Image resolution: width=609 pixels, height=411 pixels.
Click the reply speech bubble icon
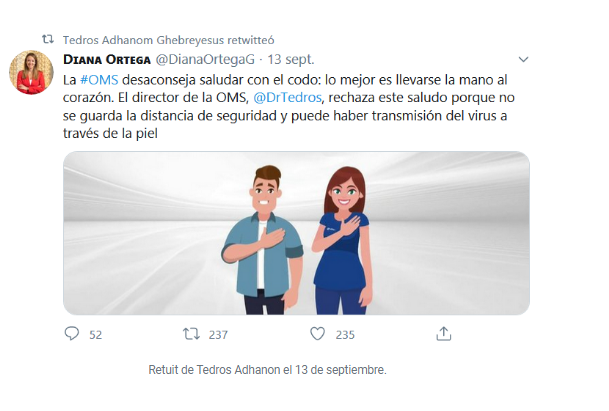pyautogui.click(x=72, y=334)
